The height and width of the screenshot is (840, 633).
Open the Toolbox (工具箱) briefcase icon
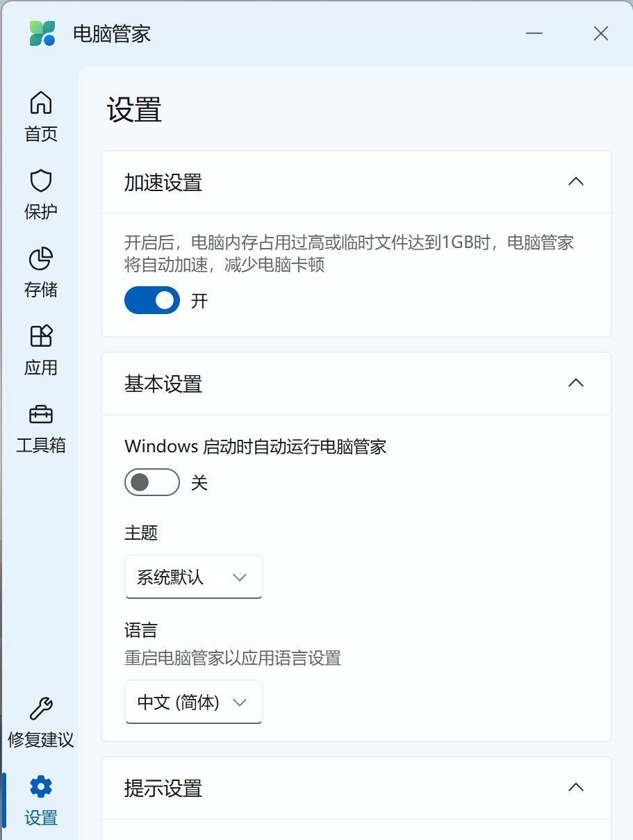(x=40, y=414)
